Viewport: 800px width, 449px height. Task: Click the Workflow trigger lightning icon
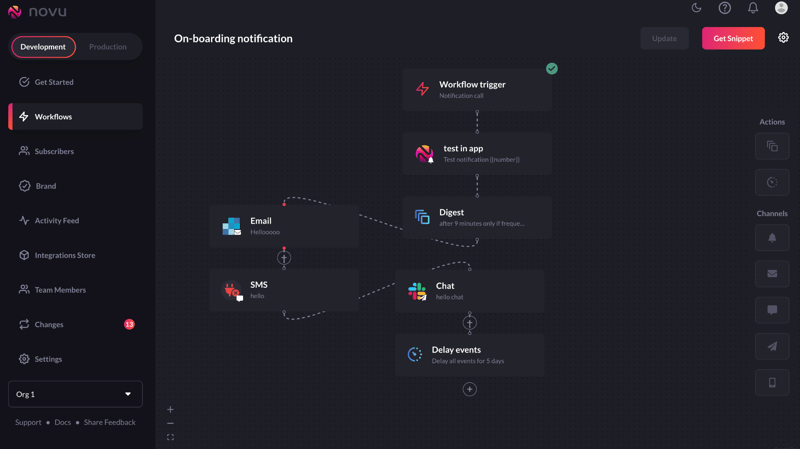(x=422, y=89)
